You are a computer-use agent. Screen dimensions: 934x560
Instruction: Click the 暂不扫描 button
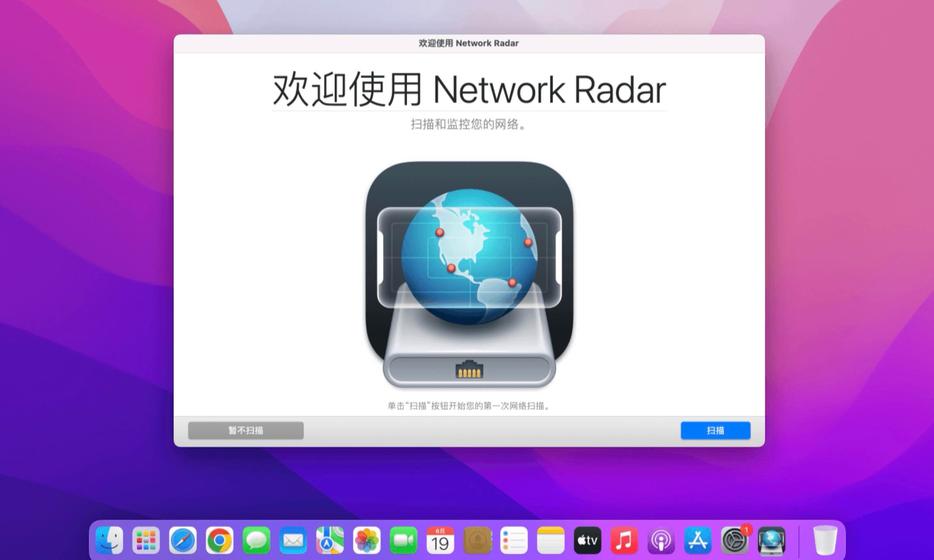[246, 430]
